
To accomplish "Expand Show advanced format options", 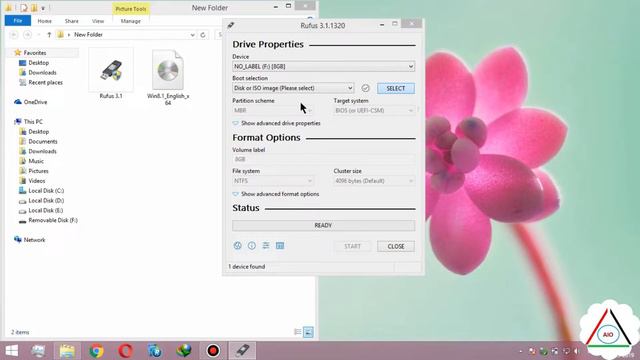I will [x=276, y=194].
